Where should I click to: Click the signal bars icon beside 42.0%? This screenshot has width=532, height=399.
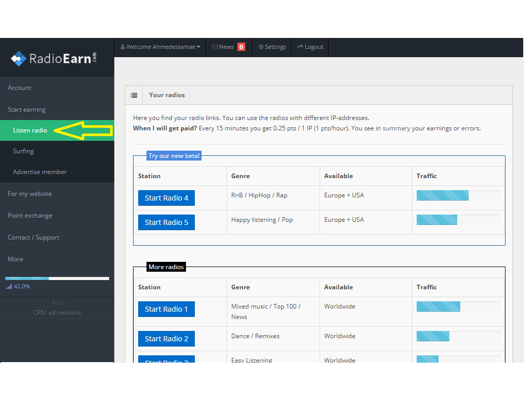coord(9,287)
